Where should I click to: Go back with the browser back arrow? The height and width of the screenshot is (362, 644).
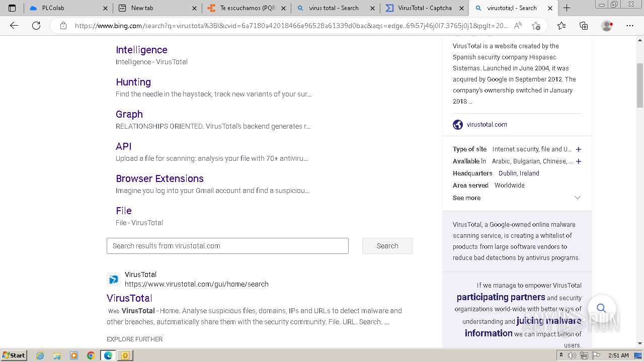point(14,26)
